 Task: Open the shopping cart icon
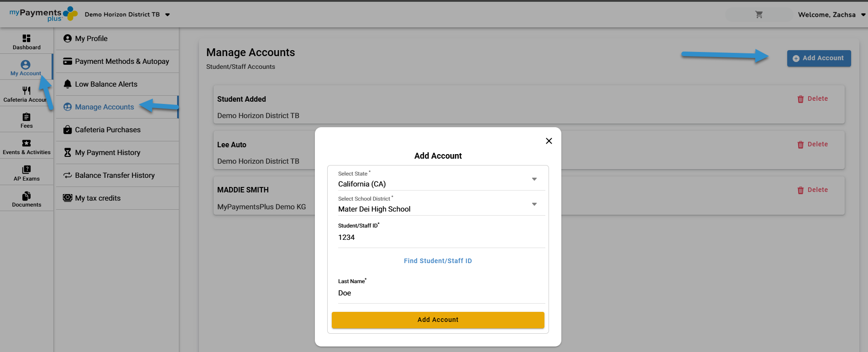(x=759, y=15)
